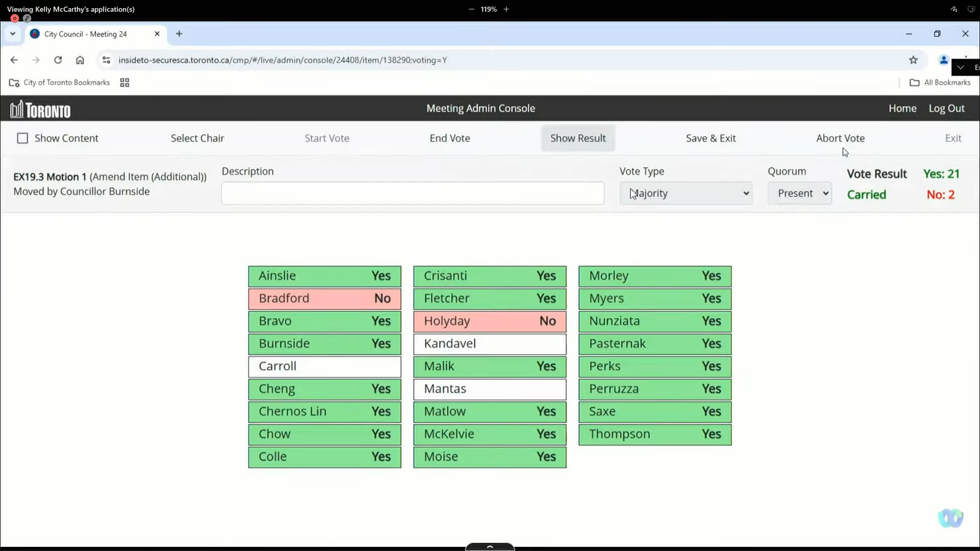Screen dimensions: 980x551
Task: Click the Matlow vote tile
Action: tap(489, 412)
